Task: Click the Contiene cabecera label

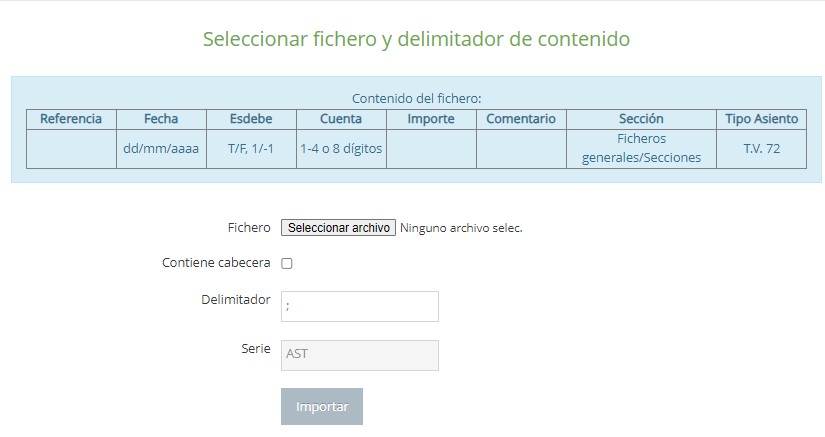Action: [216, 263]
